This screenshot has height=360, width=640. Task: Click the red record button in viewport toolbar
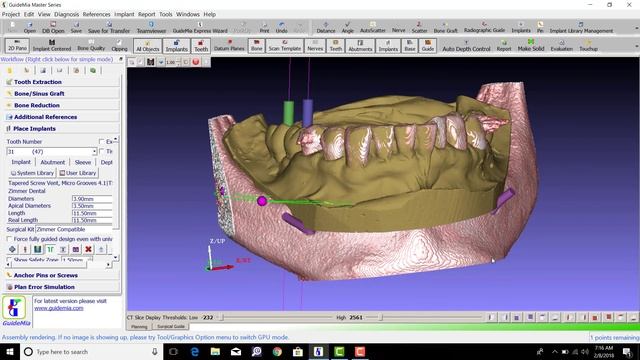pyautogui.click(x=196, y=62)
